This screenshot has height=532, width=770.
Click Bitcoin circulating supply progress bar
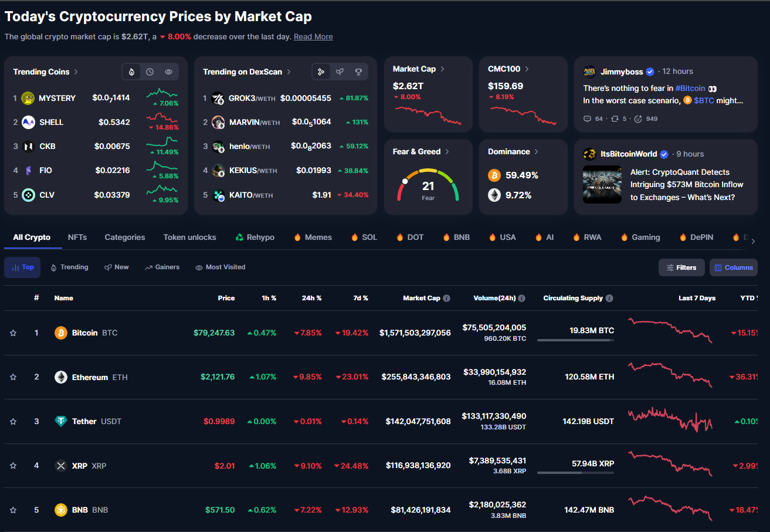coord(575,340)
